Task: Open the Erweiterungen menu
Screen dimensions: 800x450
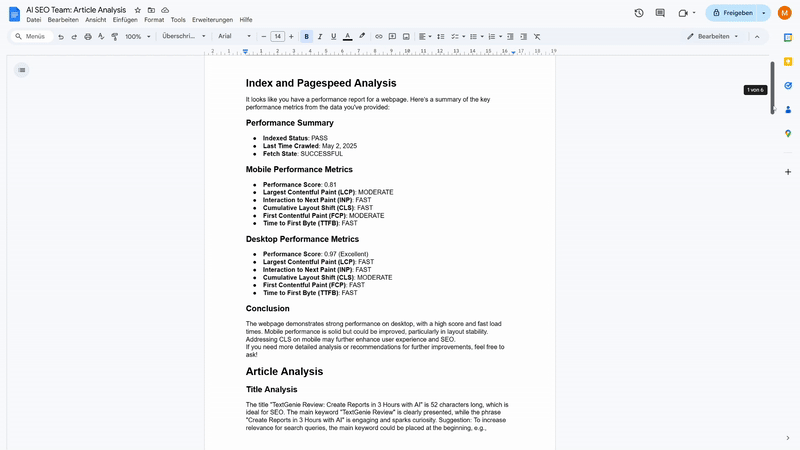Action: (x=212, y=20)
